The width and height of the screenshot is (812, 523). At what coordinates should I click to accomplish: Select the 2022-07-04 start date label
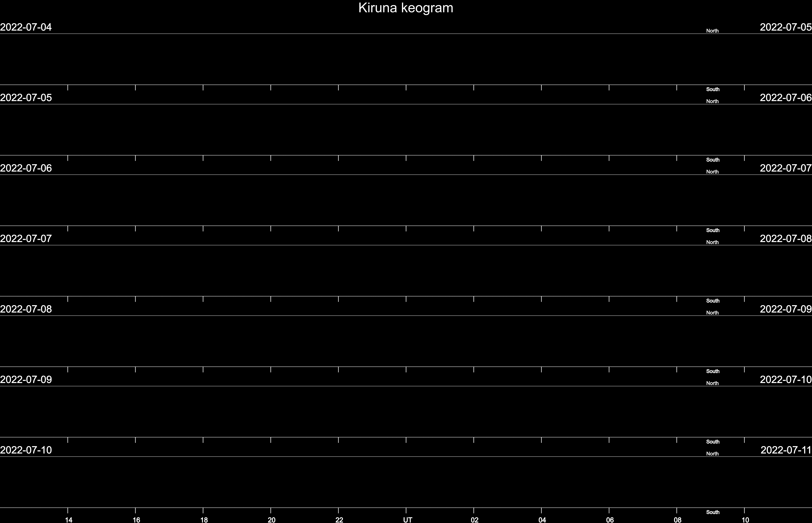[x=26, y=27]
